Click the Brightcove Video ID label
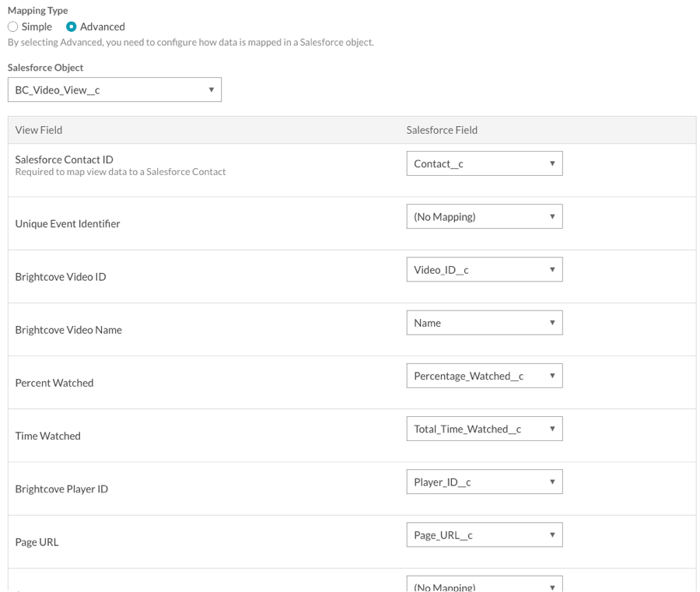This screenshot has width=700, height=592. [61, 277]
